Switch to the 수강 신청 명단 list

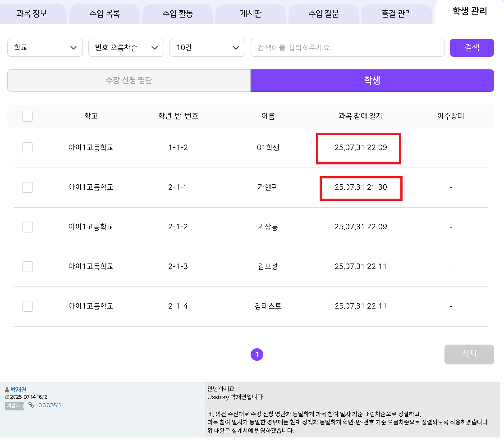pos(129,81)
